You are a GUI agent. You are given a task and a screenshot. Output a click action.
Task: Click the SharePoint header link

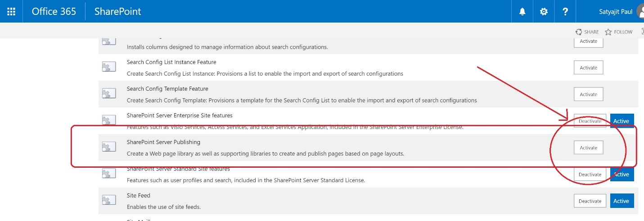point(118,11)
